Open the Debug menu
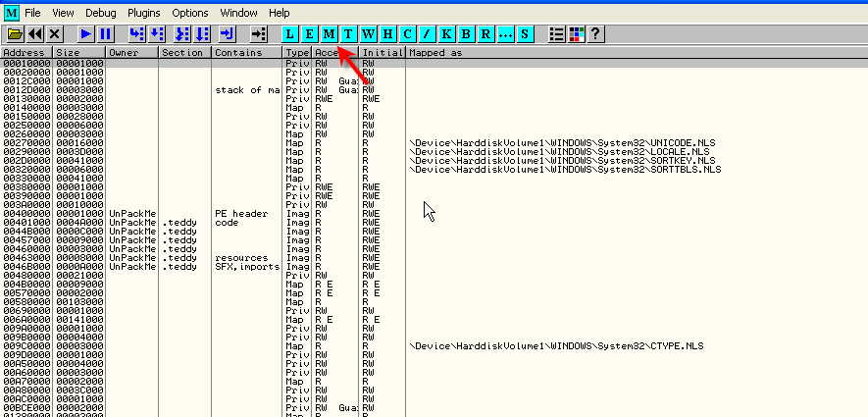This screenshot has height=417, width=868. tap(99, 13)
